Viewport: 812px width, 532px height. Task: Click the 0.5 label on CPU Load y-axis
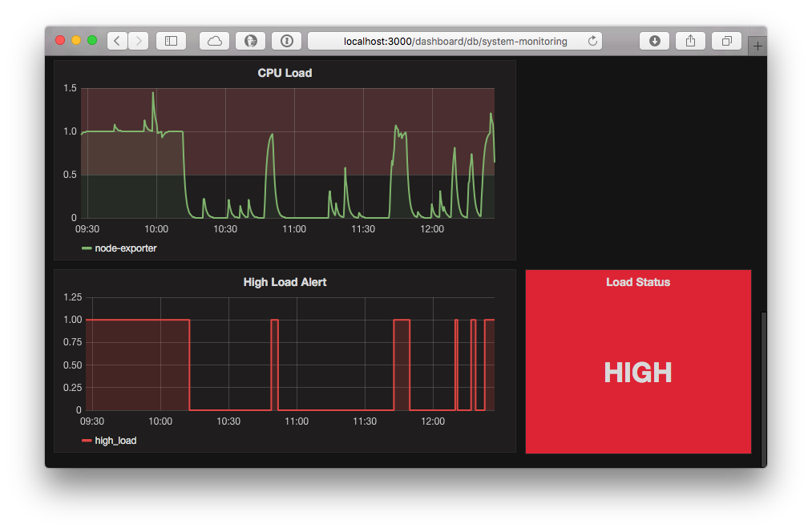70,175
